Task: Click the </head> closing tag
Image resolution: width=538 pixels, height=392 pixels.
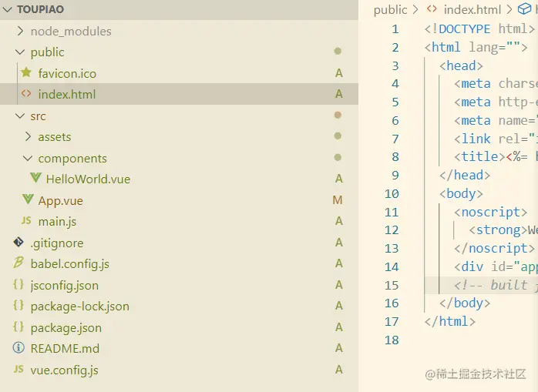Action: [465, 176]
